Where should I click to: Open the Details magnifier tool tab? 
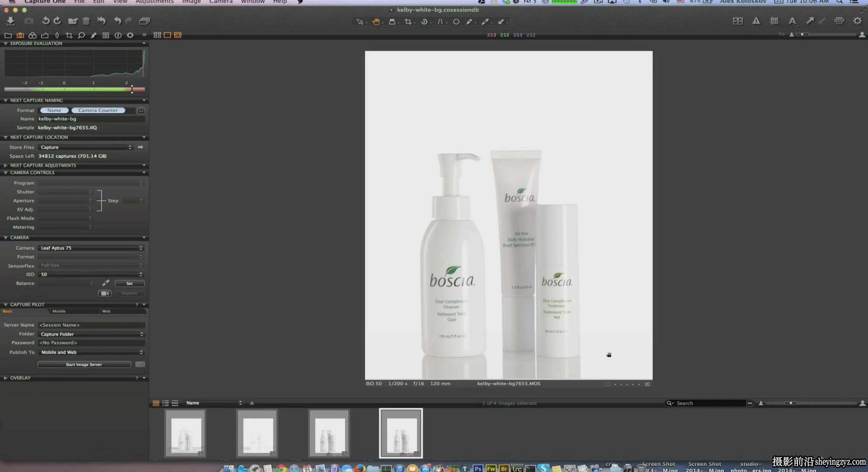point(81,35)
